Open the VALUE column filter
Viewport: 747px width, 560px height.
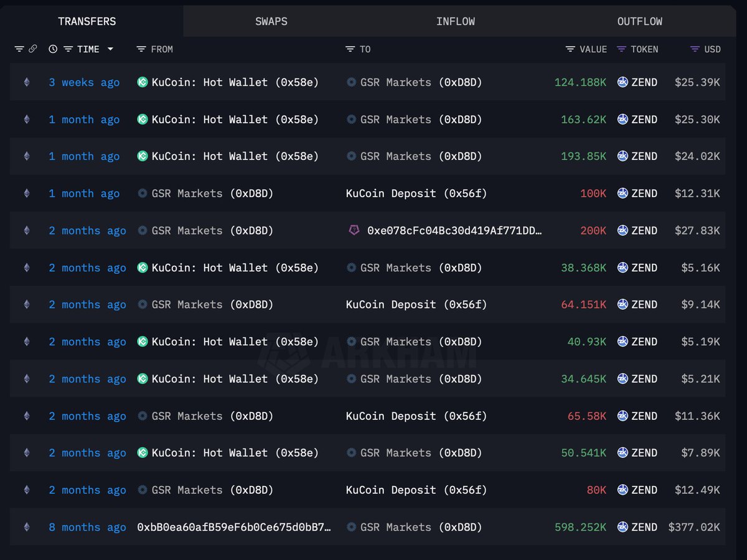point(570,49)
